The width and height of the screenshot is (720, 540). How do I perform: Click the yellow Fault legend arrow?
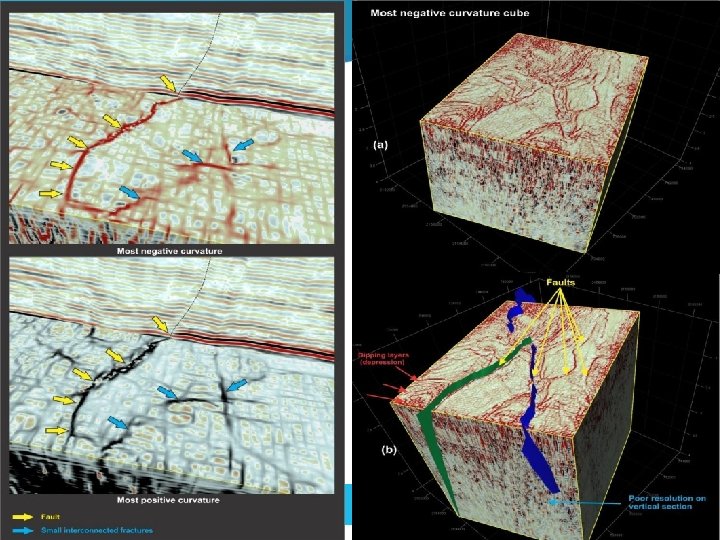tap(23, 517)
